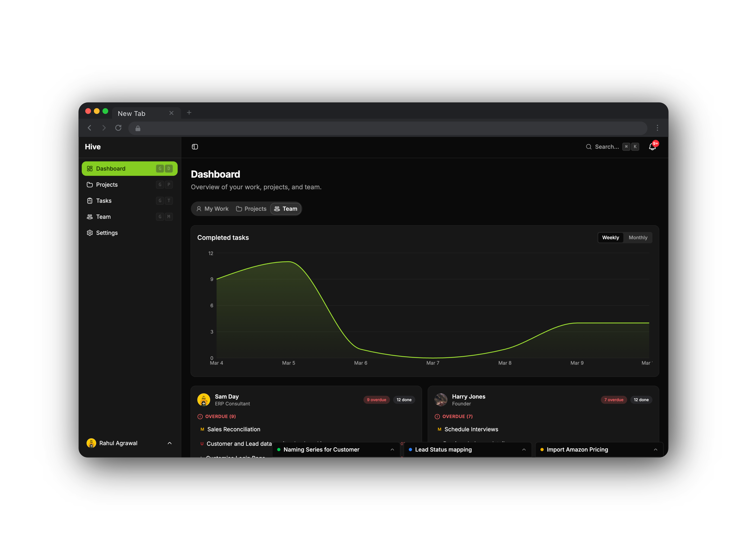Collapse the Naming Series for Customer task
This screenshot has height=560, width=747.
pos(392,449)
